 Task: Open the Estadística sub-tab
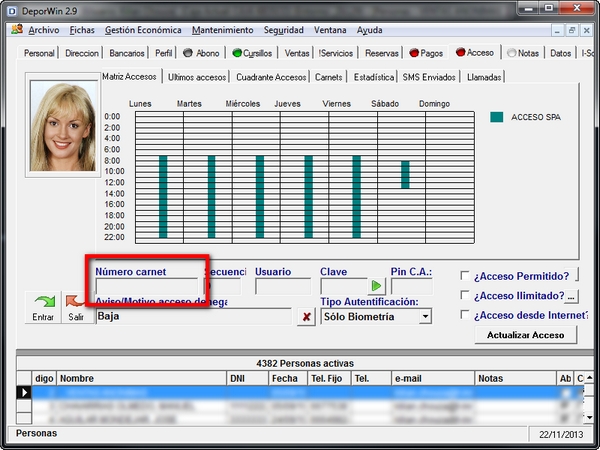pos(373,77)
